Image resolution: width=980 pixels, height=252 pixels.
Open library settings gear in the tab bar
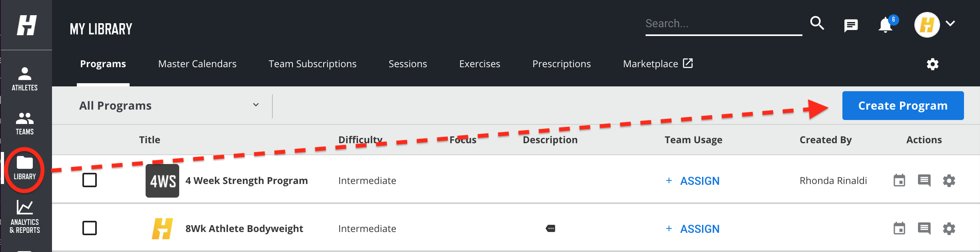tap(932, 64)
